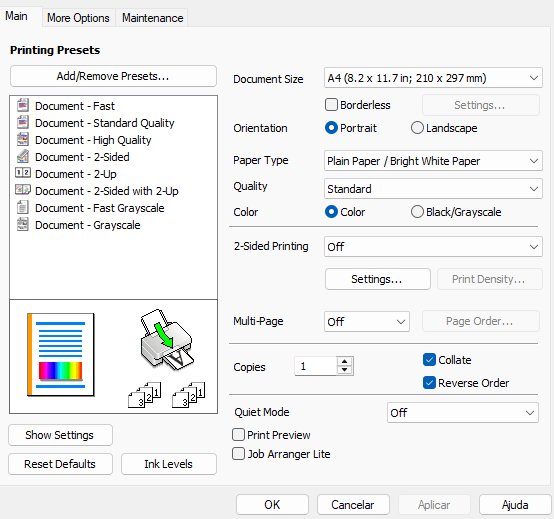Click the Document - Fast preset icon

coord(23,105)
